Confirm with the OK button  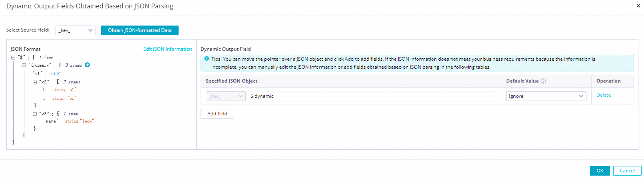pyautogui.click(x=599, y=170)
